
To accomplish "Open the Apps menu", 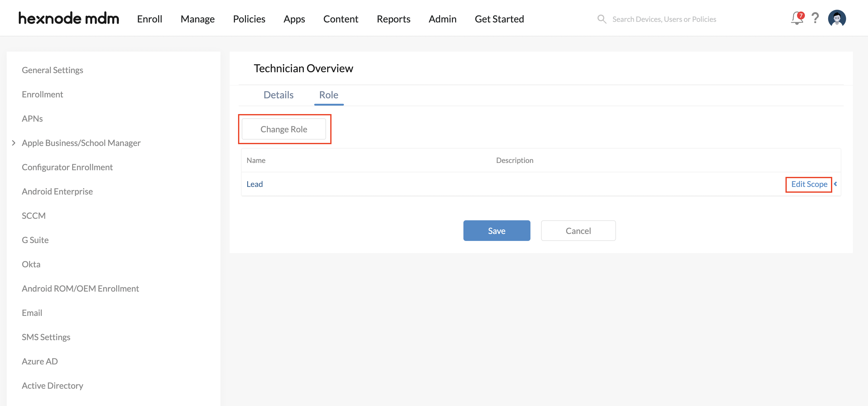I will (x=294, y=19).
